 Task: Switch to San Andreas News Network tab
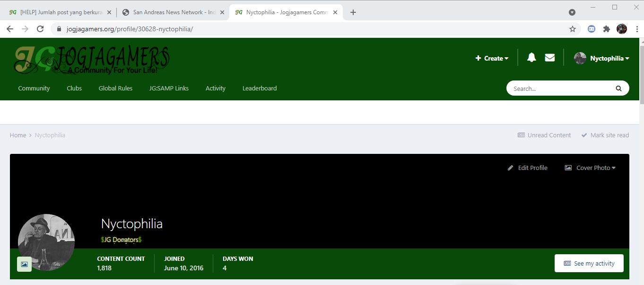174,12
